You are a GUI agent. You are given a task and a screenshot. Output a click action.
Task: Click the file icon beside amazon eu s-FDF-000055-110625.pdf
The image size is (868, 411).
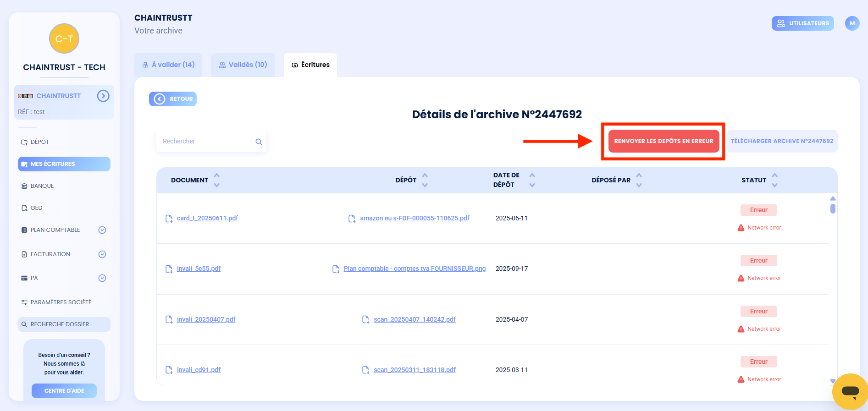click(352, 219)
